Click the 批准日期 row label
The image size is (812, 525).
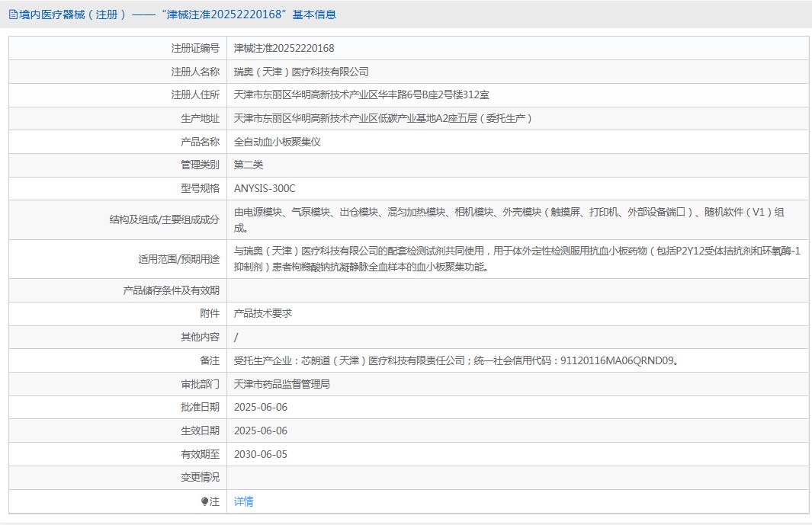click(x=199, y=408)
